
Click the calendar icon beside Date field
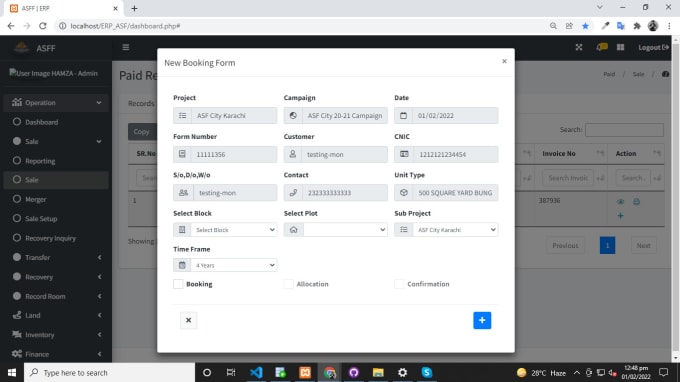[x=403, y=116]
